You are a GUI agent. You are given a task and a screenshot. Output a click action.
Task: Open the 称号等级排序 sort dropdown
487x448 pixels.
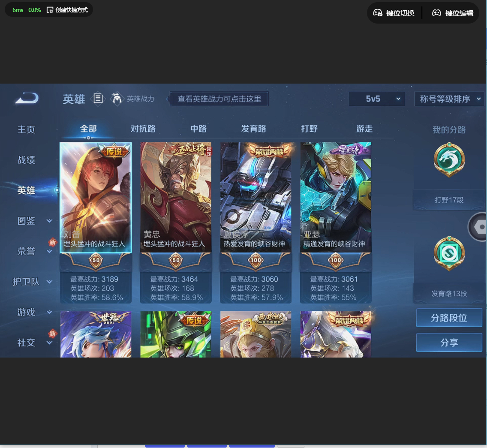(449, 99)
